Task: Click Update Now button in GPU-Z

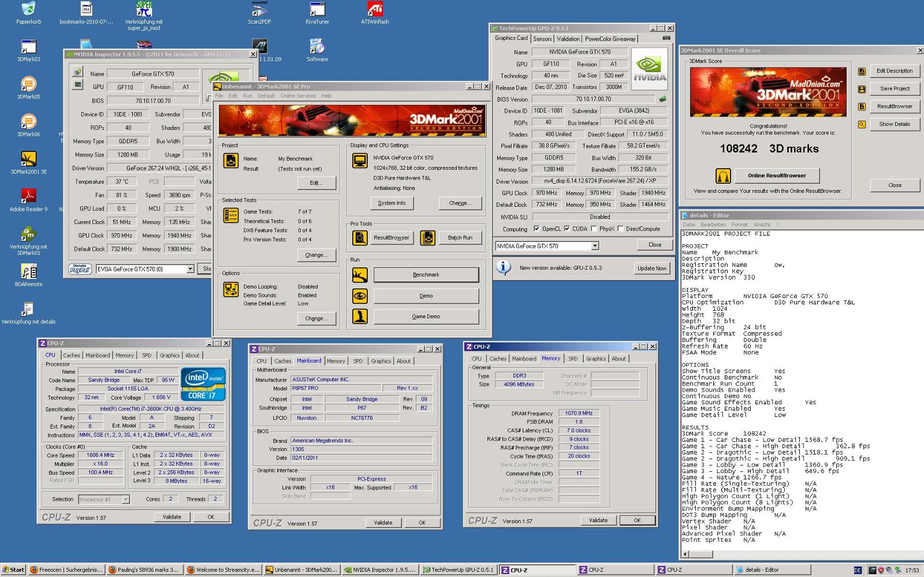Action: point(651,268)
